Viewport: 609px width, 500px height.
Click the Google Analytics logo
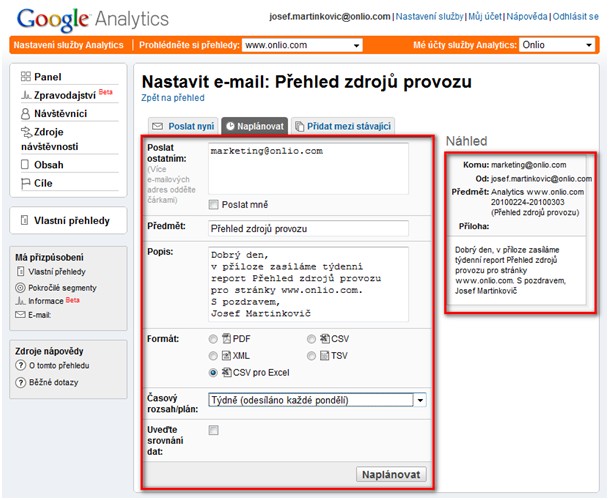[x=93, y=19]
